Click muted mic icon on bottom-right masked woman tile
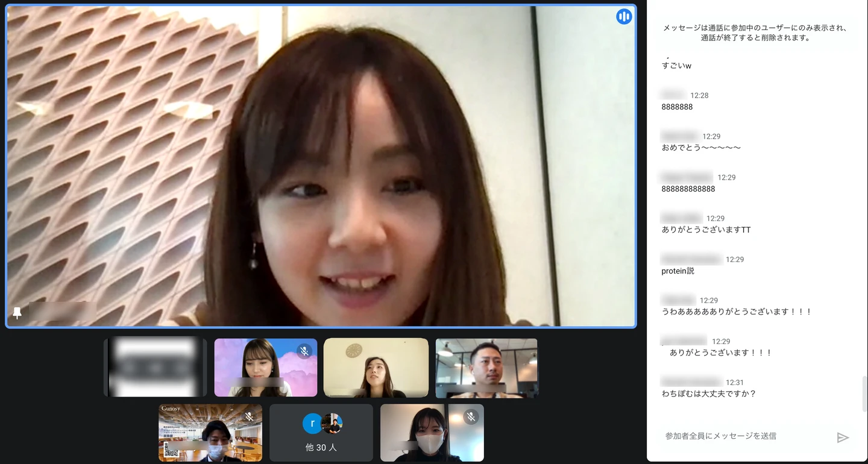 pos(471,416)
